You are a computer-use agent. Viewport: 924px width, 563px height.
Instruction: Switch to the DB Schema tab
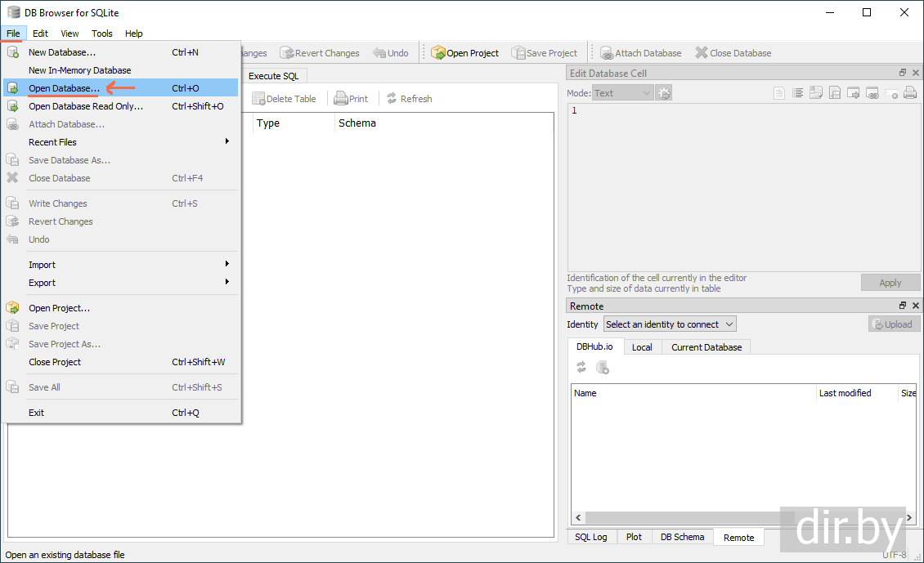[682, 537]
